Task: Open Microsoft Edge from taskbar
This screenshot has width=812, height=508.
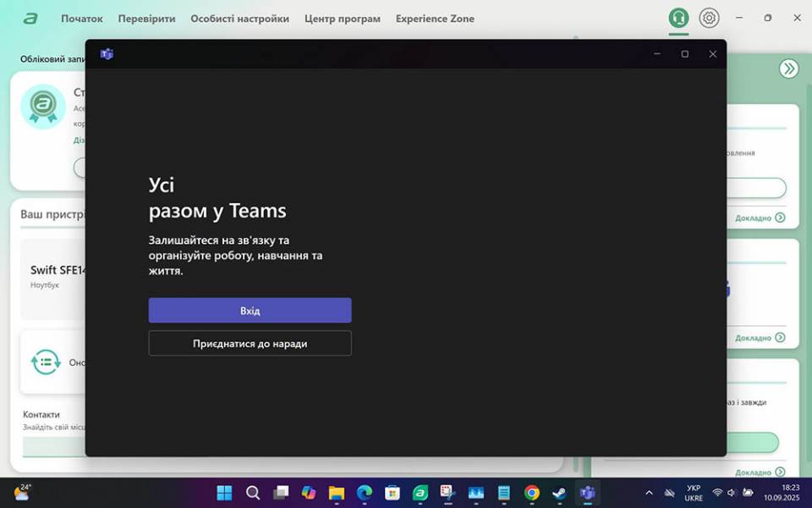Action: 365,493
